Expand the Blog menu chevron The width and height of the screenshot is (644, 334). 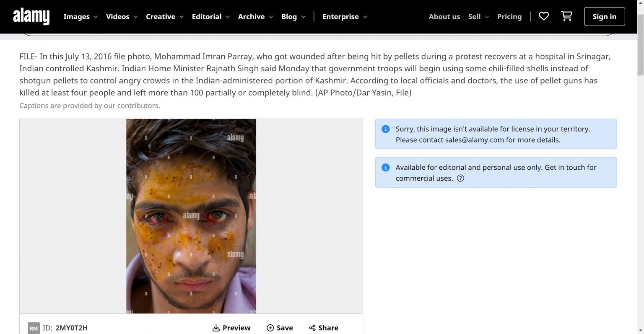303,17
